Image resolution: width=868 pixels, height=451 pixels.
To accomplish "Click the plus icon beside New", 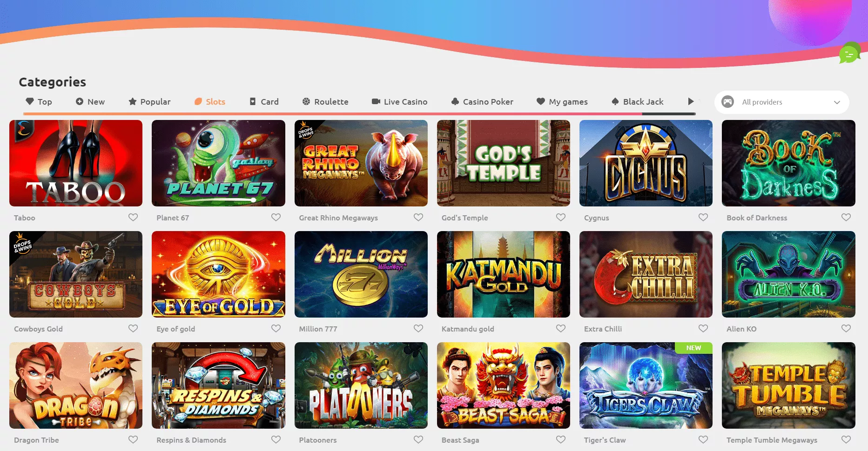I will 80,101.
